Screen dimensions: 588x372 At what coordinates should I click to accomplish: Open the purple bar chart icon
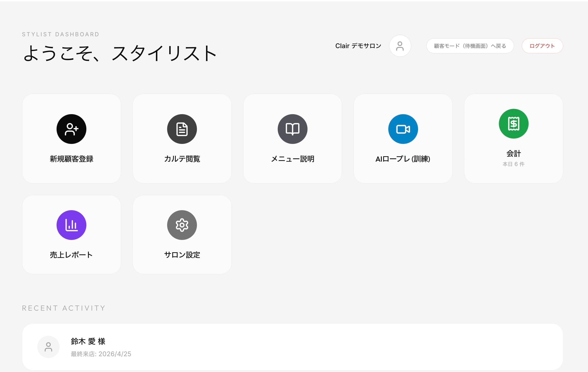click(x=71, y=225)
